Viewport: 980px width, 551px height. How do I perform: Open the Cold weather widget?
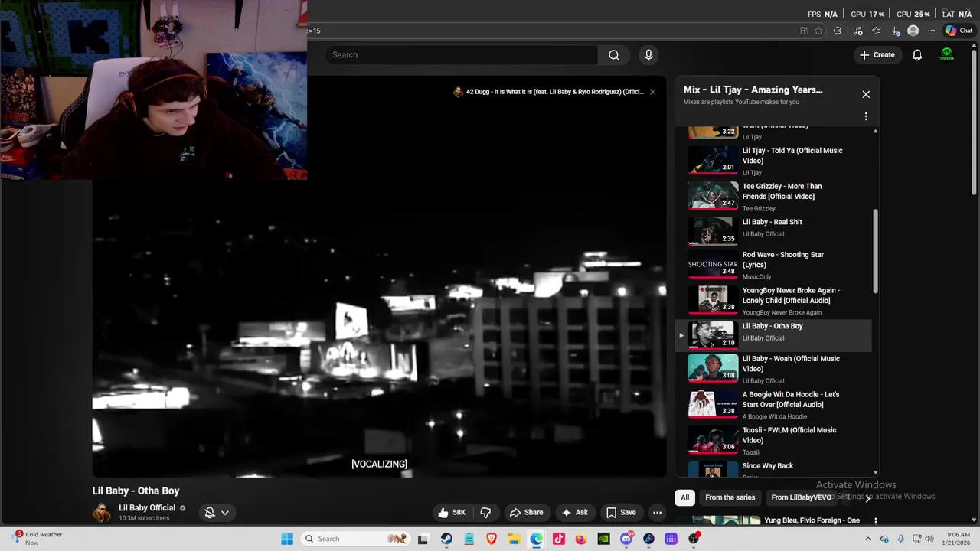click(38, 539)
